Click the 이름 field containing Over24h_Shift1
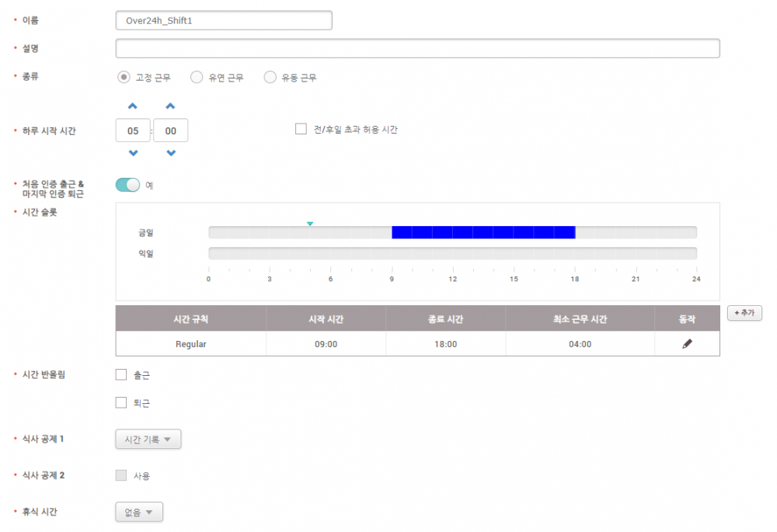 [224, 20]
